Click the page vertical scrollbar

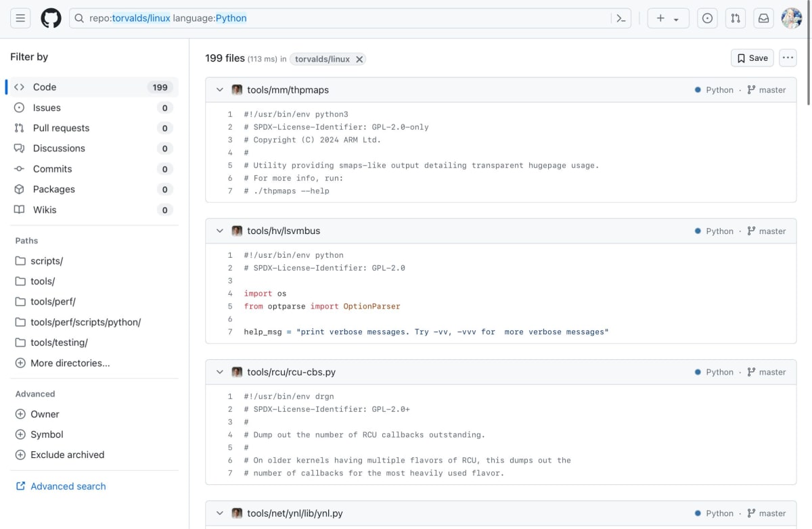pyautogui.click(x=809, y=54)
